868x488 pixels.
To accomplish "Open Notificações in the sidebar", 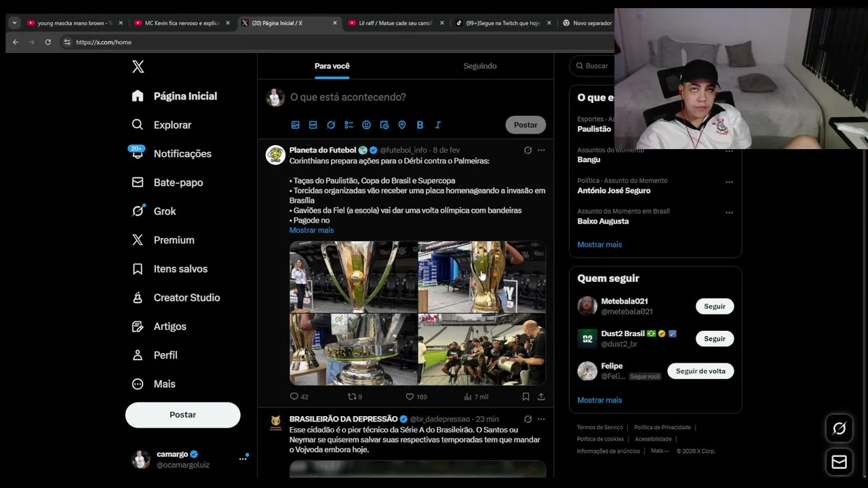I will [171, 154].
